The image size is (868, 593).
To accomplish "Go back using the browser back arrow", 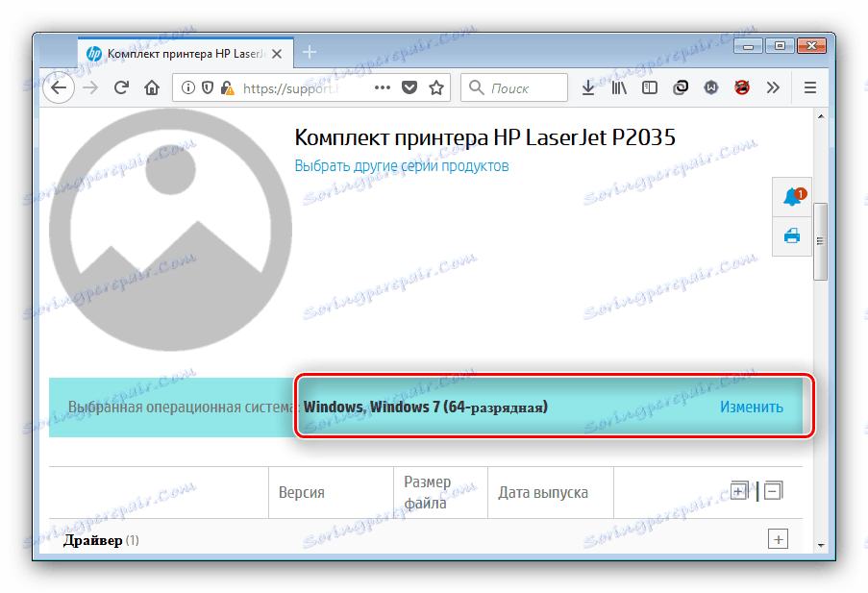I will [x=58, y=87].
